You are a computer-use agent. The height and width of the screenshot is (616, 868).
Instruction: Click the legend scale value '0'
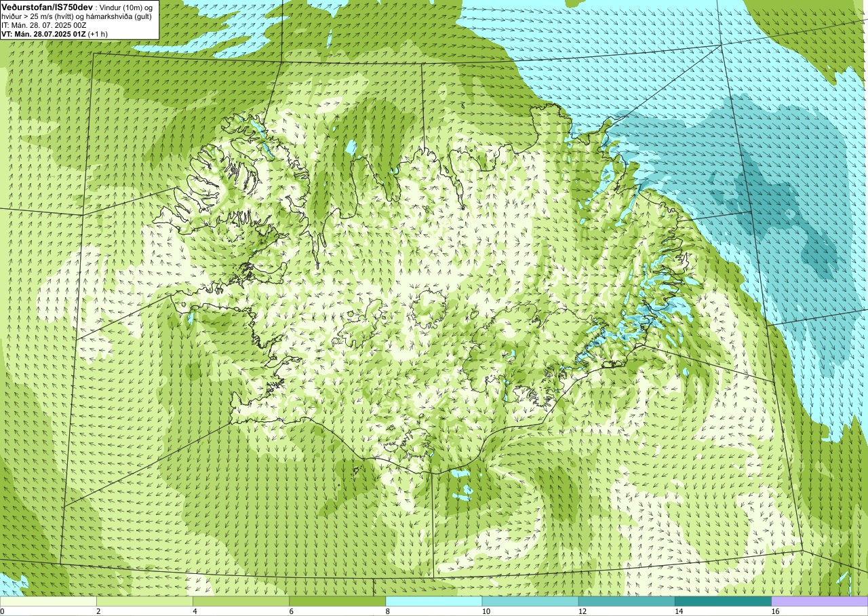click(3, 611)
